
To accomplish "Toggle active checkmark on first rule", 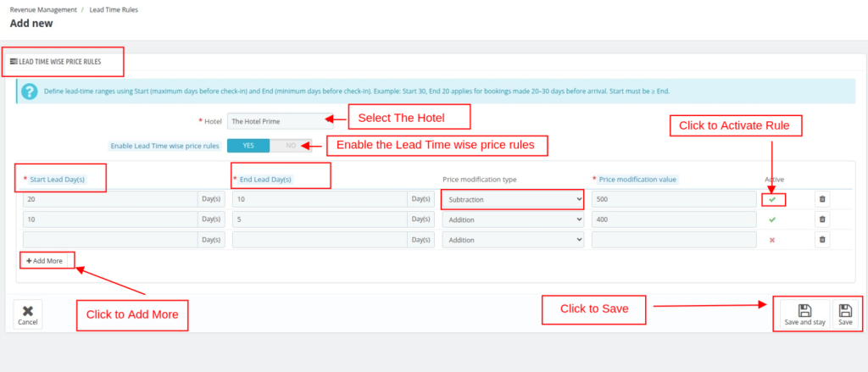I will [x=772, y=200].
